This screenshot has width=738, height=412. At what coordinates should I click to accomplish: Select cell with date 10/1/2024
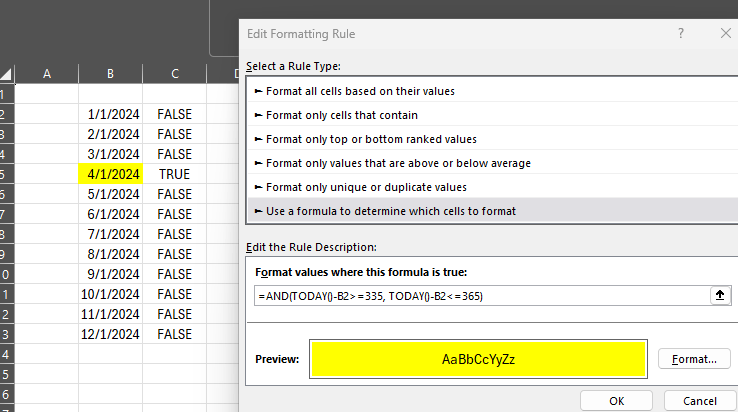click(111, 294)
